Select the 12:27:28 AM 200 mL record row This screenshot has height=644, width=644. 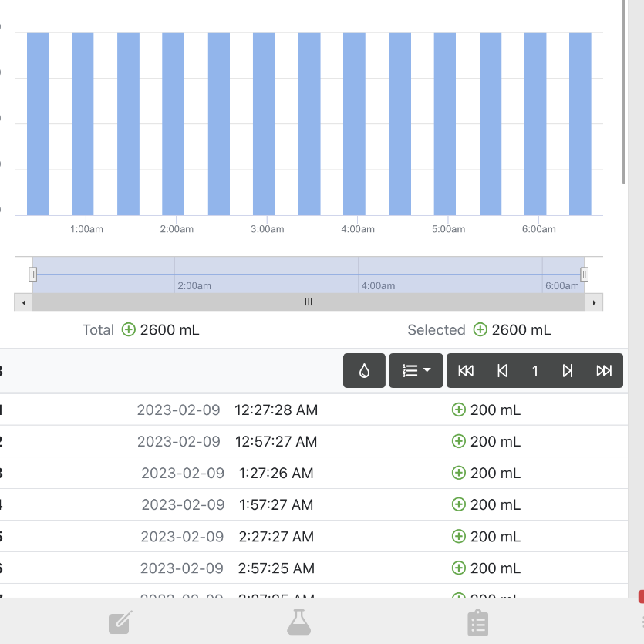pyautogui.click(x=314, y=410)
